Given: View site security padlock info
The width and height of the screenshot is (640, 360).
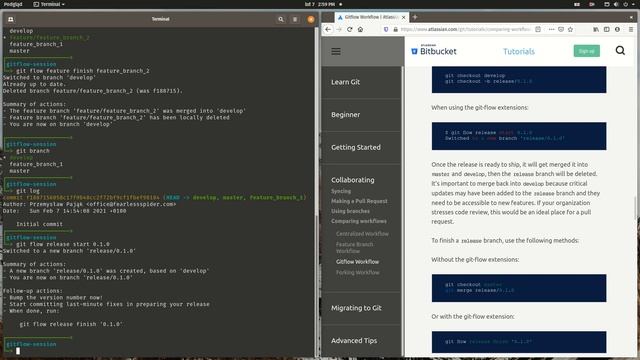Looking at the screenshot, I should [x=396, y=29].
